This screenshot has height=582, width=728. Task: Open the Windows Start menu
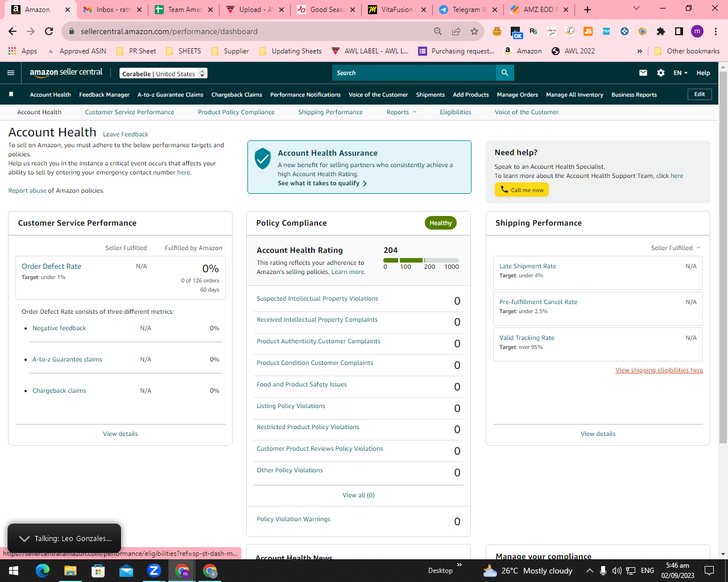point(14,571)
